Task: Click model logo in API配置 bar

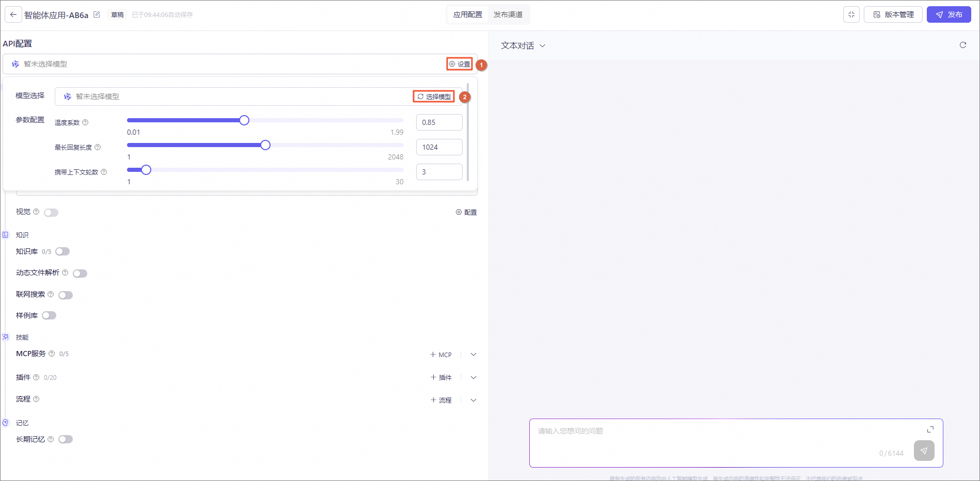Action: tap(15, 64)
